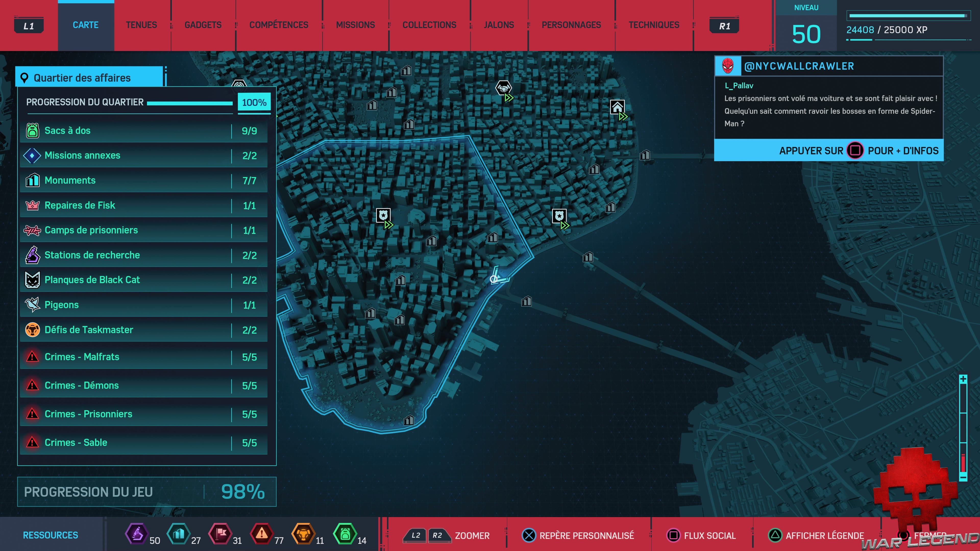Click the Planques de Black Cat icon

[32, 280]
